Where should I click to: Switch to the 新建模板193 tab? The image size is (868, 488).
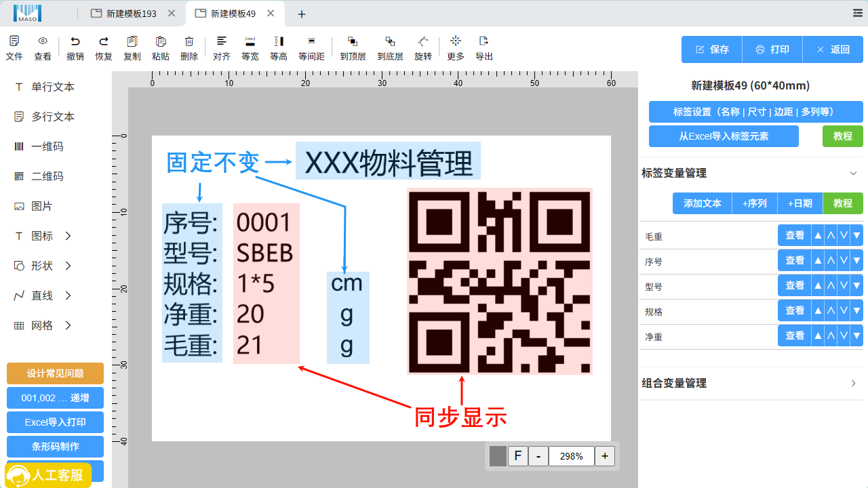pyautogui.click(x=131, y=14)
